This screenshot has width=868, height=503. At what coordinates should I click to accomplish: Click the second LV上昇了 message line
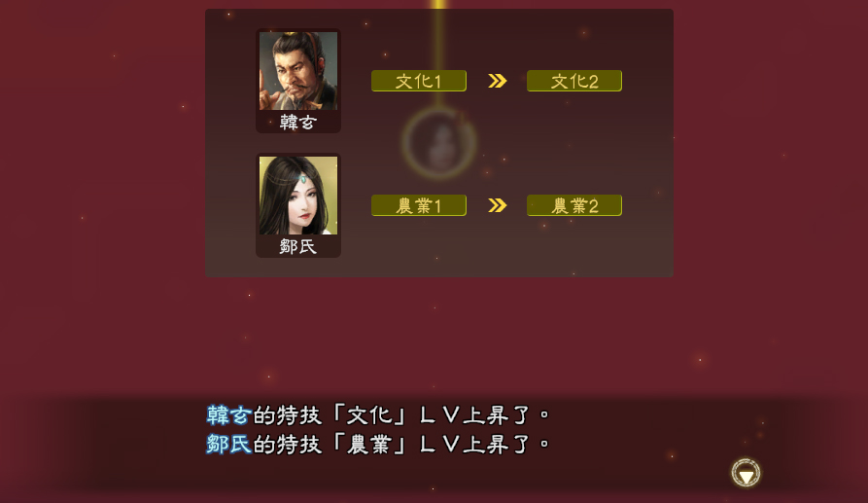click(377, 445)
